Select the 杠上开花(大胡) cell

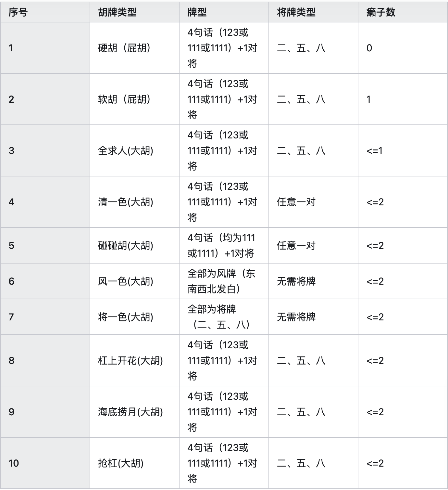[x=134, y=360]
